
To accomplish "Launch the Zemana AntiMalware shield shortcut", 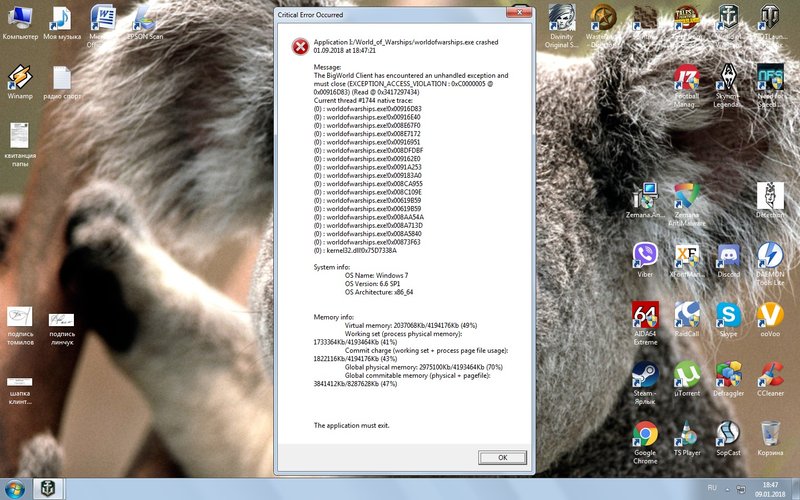I will 686,204.
